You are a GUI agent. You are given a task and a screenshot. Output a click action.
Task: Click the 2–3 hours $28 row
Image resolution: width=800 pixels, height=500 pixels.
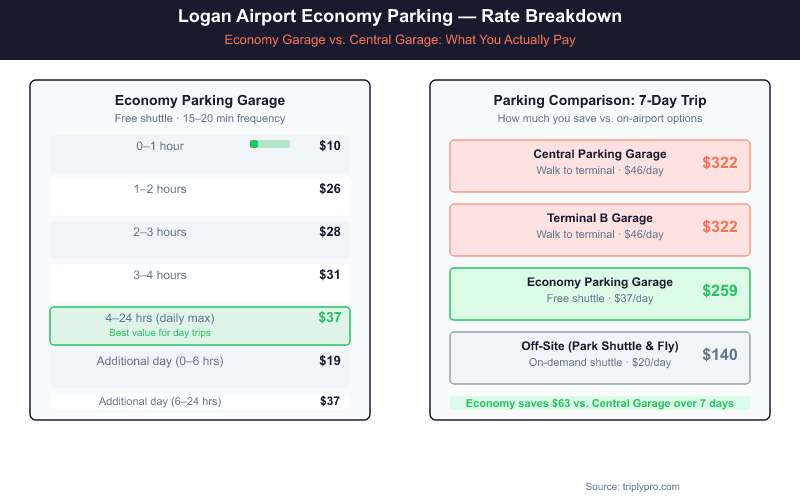(199, 240)
